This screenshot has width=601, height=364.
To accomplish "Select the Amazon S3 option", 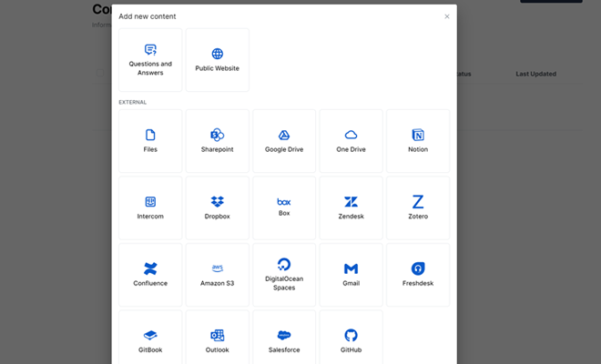I will (x=218, y=275).
